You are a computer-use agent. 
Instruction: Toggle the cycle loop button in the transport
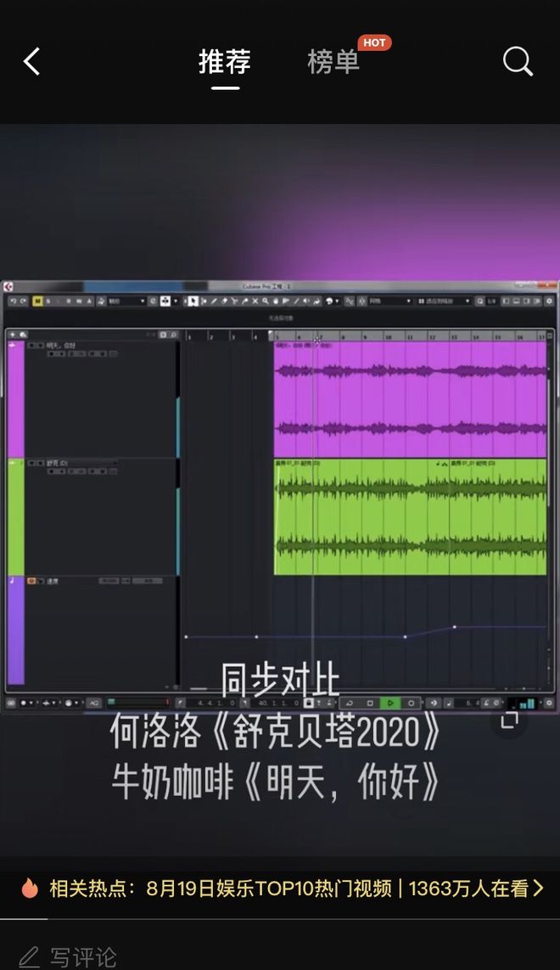click(350, 704)
